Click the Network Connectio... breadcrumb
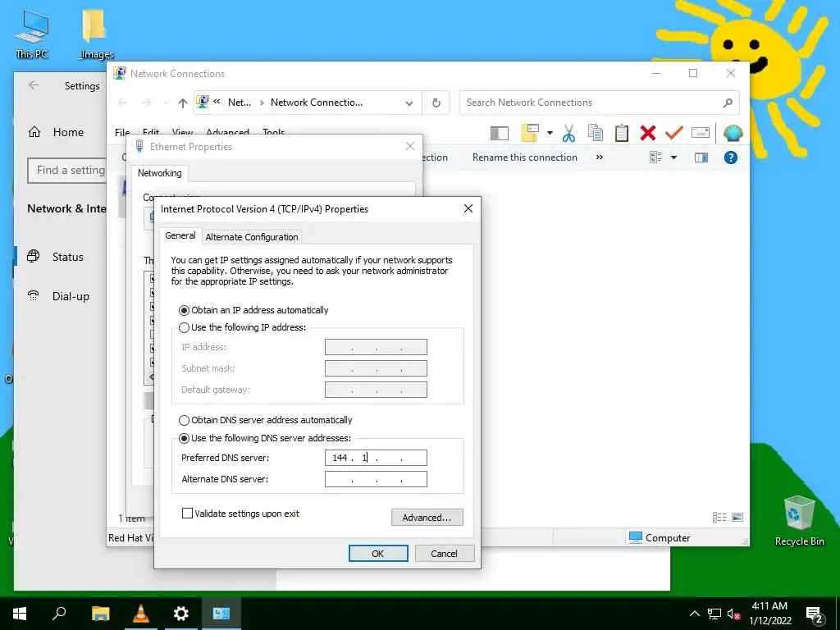Image resolution: width=840 pixels, height=630 pixels. (x=316, y=103)
